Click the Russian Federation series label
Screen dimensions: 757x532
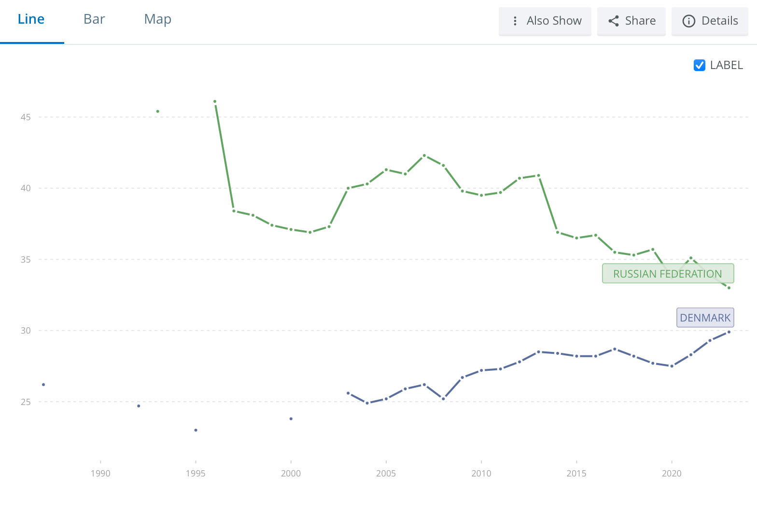(668, 274)
